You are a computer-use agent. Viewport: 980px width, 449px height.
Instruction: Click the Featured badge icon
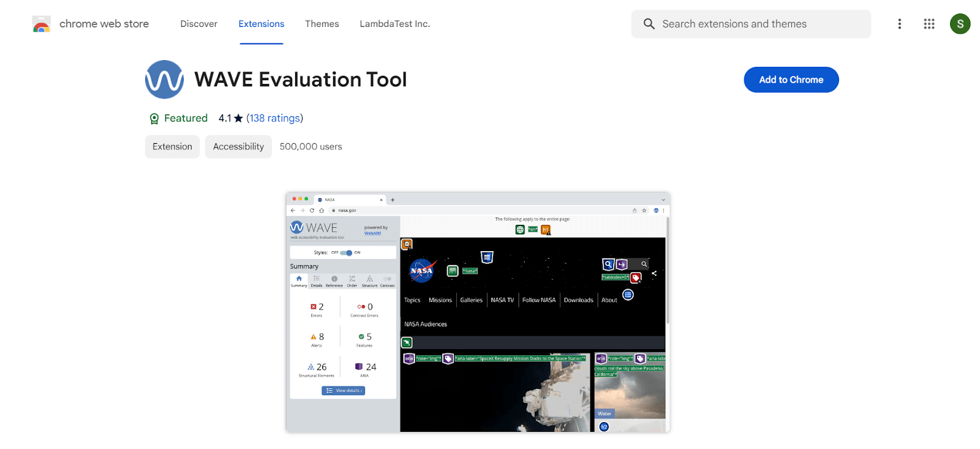[x=154, y=119]
